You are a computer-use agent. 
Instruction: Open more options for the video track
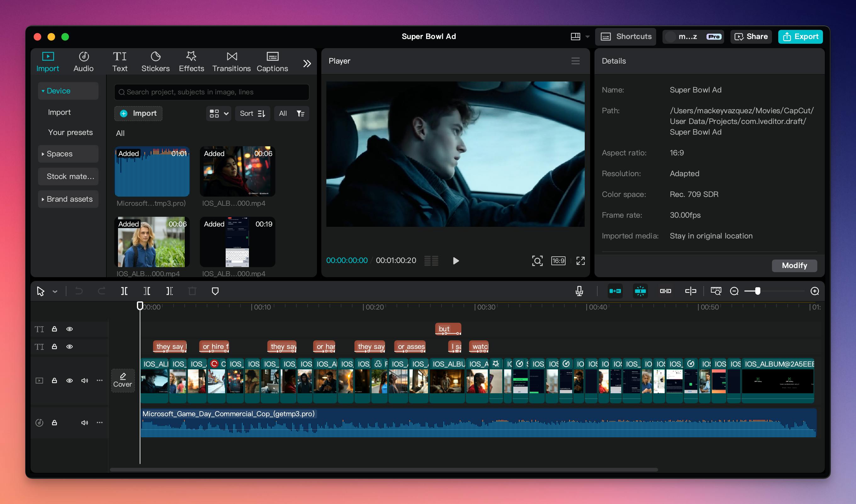[99, 380]
